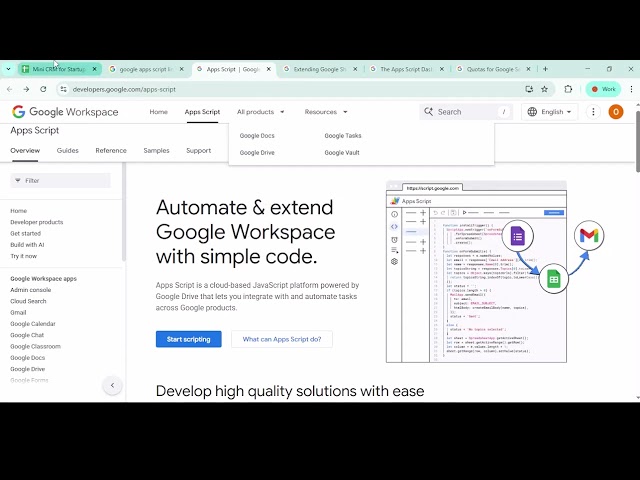Choose Google Vault in products menu
The width and height of the screenshot is (640, 480).
(x=342, y=153)
